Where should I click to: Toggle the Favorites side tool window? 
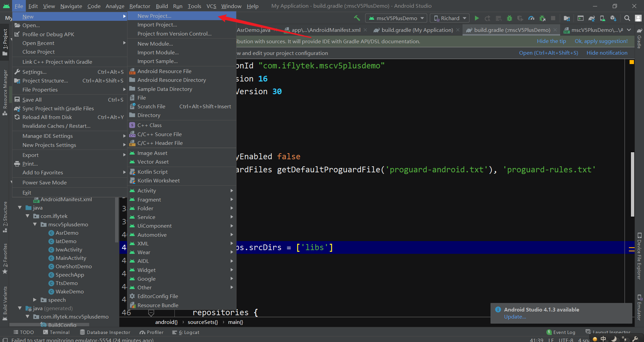pyautogui.click(x=5, y=259)
